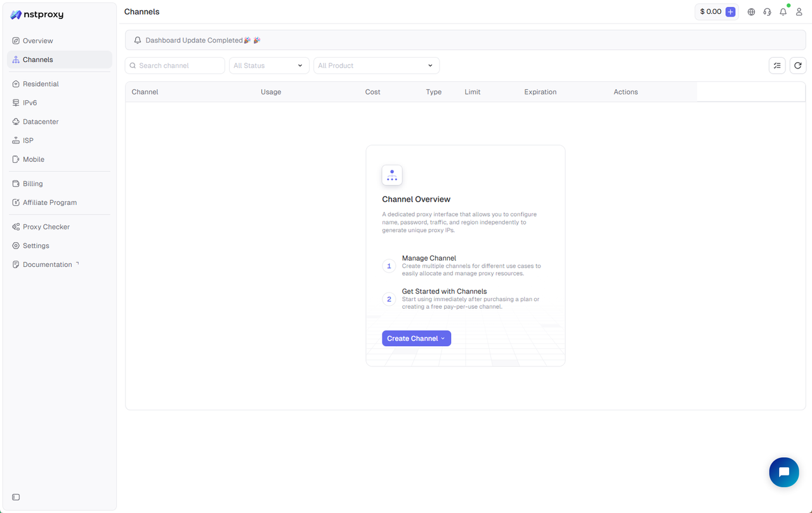Open the Proxy Checker page

(46, 227)
